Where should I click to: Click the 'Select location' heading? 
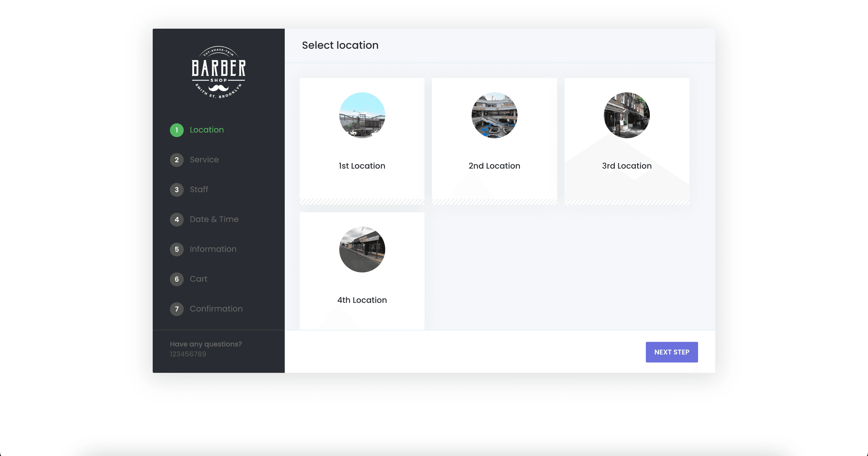point(340,46)
